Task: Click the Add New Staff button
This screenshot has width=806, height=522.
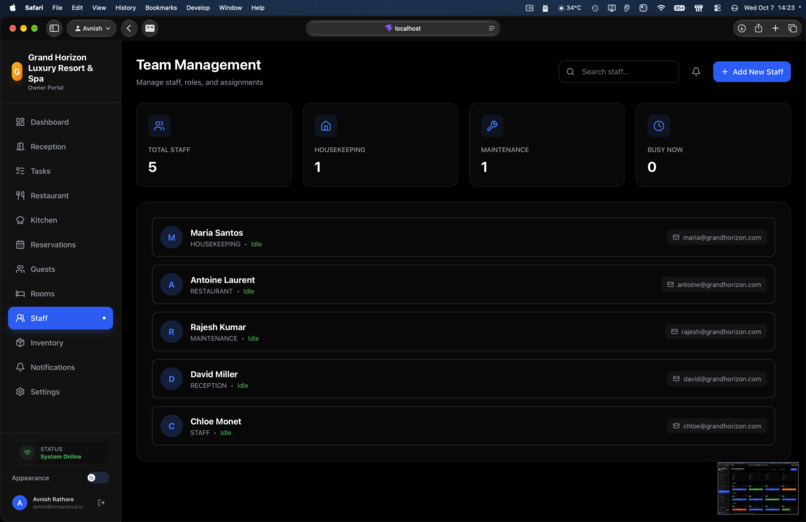Action: point(752,72)
